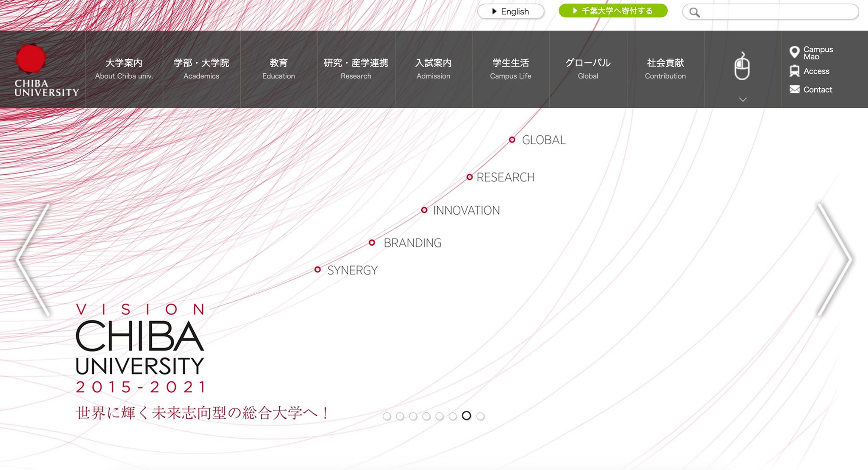Open the 大学案内 About Chiba univ. menu
The height and width of the screenshot is (470, 868).
tap(124, 69)
